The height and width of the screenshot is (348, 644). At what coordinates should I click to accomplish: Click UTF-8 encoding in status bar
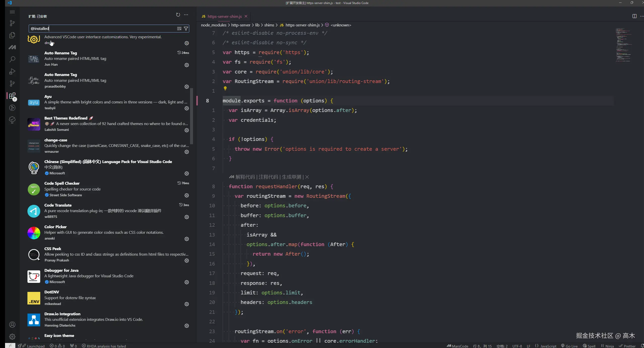coord(517,346)
